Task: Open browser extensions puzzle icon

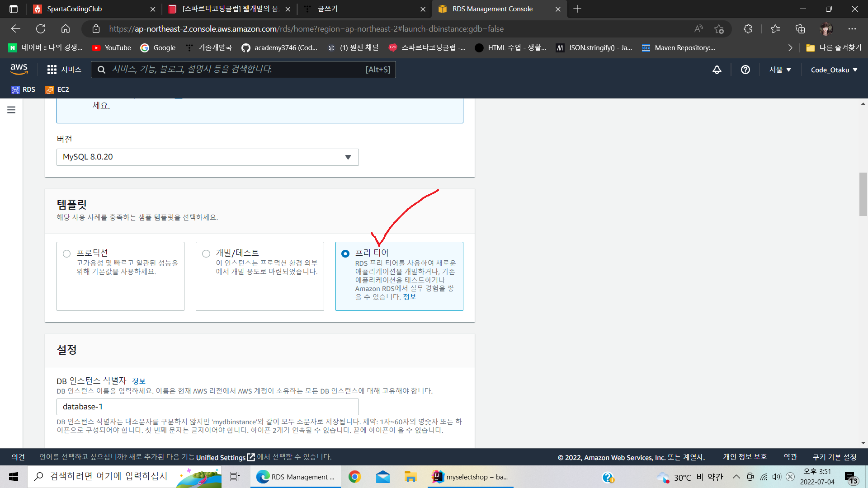Action: click(748, 29)
